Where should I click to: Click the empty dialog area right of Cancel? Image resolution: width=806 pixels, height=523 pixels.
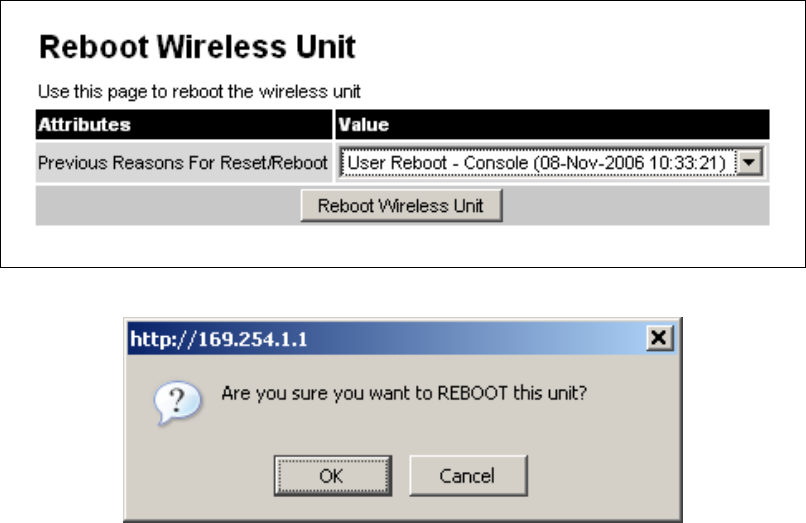pyautogui.click(x=600, y=476)
